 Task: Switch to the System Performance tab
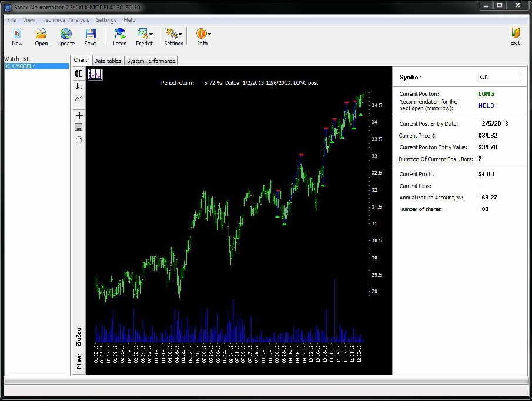(151, 61)
